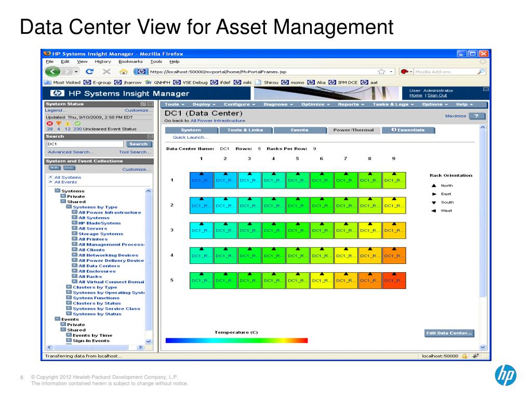Open the Firefox Bookmarks menu
Screen dimensions: 532x399
coord(130,62)
